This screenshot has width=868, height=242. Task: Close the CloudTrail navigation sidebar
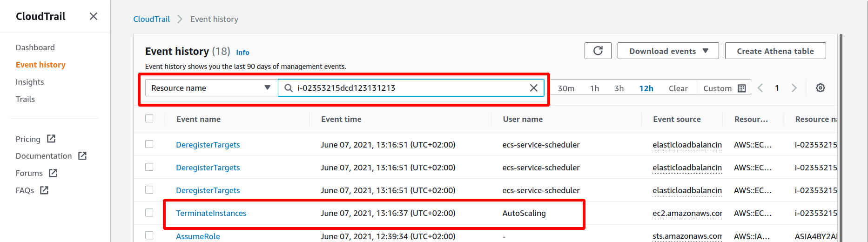coord(94,16)
